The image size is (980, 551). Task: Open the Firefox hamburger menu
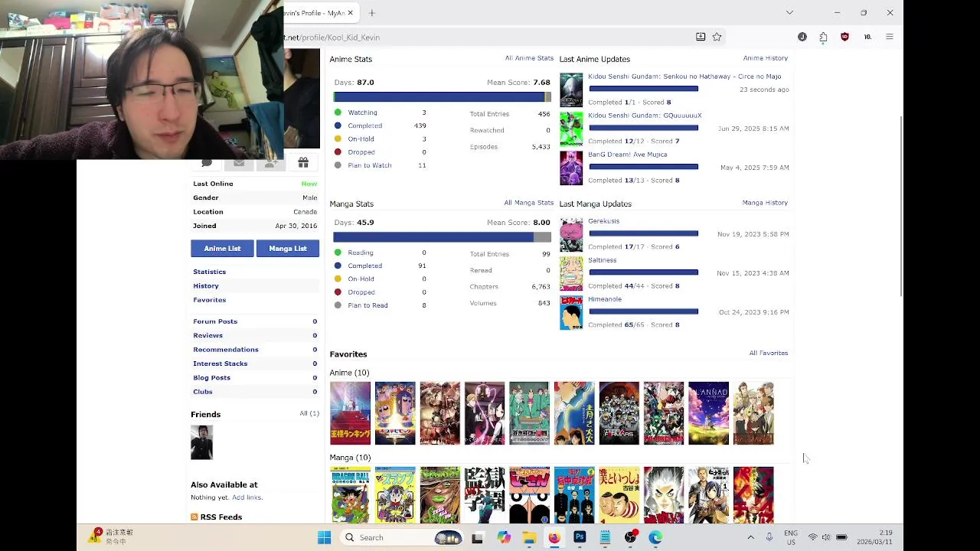(x=889, y=37)
